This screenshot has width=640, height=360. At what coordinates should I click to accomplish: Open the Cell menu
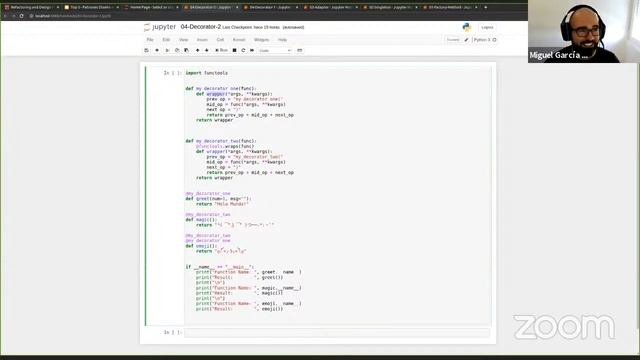point(220,40)
